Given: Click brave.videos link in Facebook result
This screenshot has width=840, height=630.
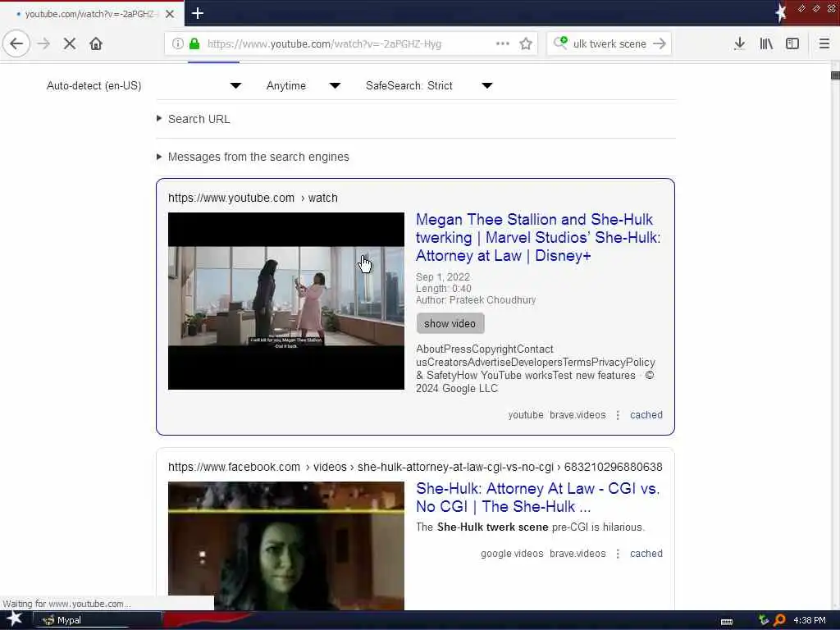Looking at the screenshot, I should [x=577, y=554].
